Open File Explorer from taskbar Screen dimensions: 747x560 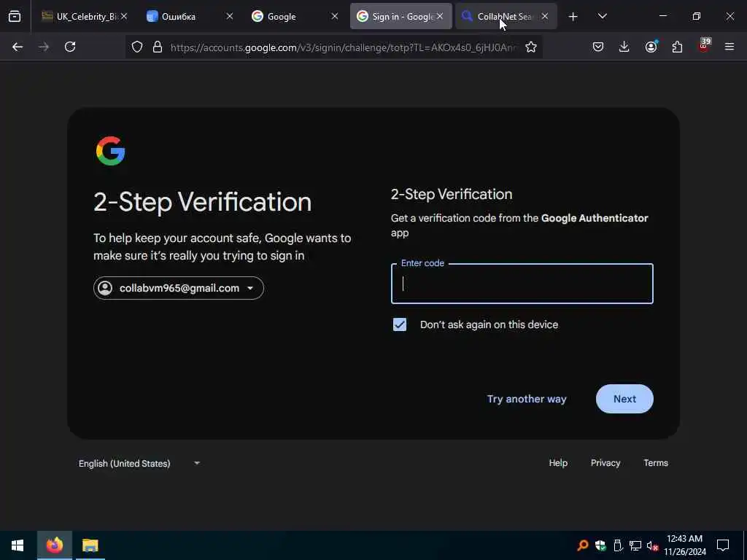[90, 545]
